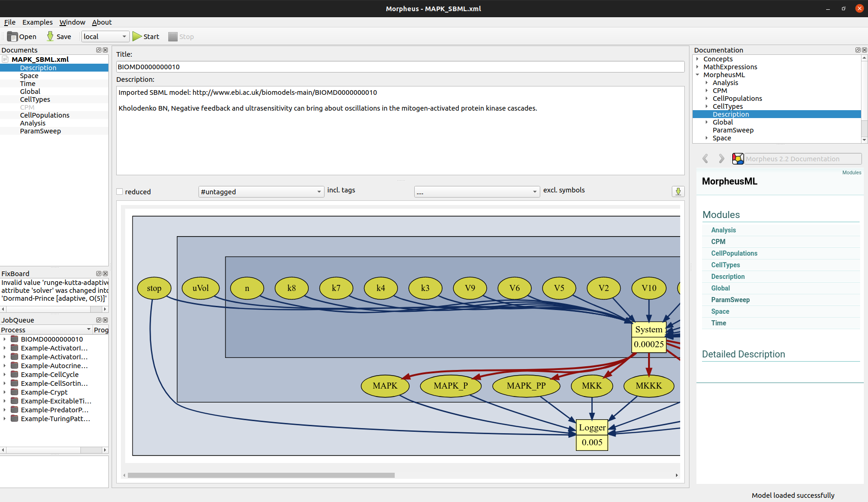The image size is (868, 502).
Task: Float the Documents panel
Action: tap(99, 50)
